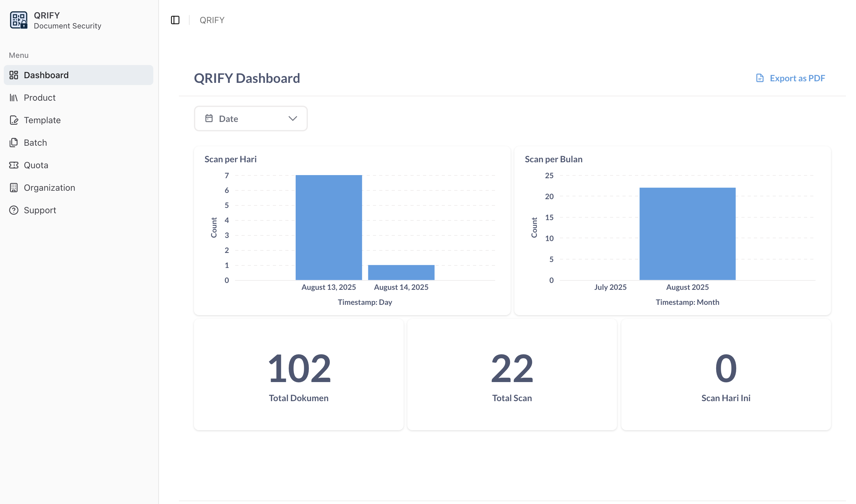This screenshot has width=856, height=504.
Task: Click the Batch document icon
Action: 13,142
